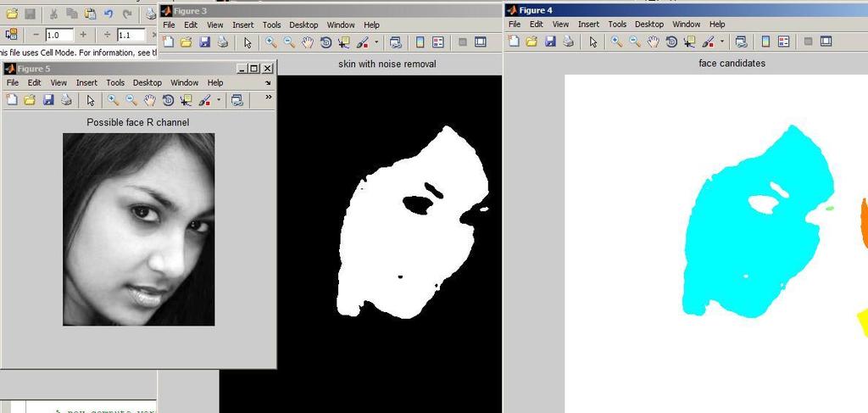Open brush color dropdown arrow in Figure 4
Viewport: 868px width, 413px height.
(722, 41)
